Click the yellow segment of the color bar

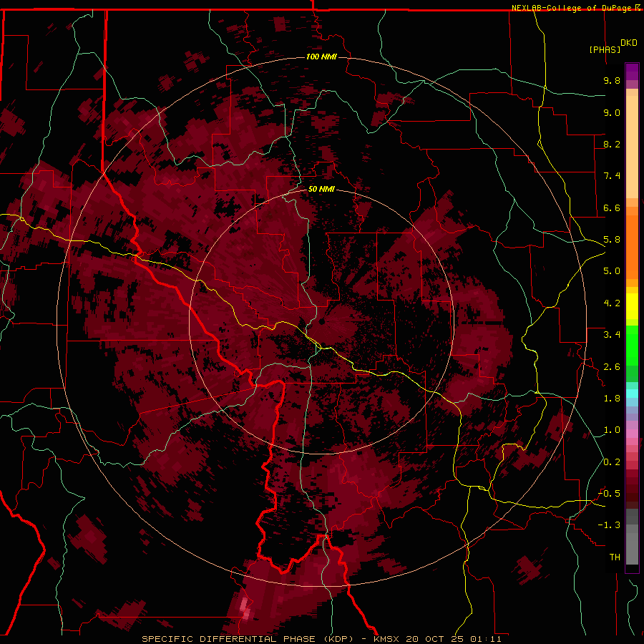point(632,306)
